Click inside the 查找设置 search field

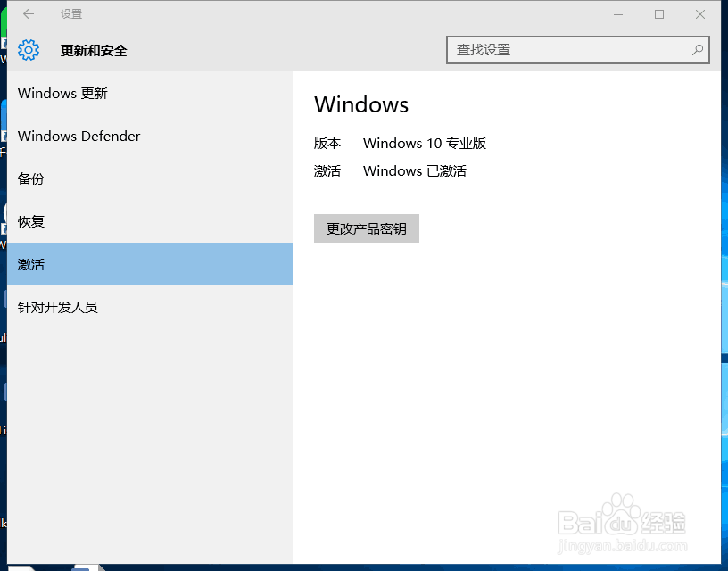click(553, 50)
